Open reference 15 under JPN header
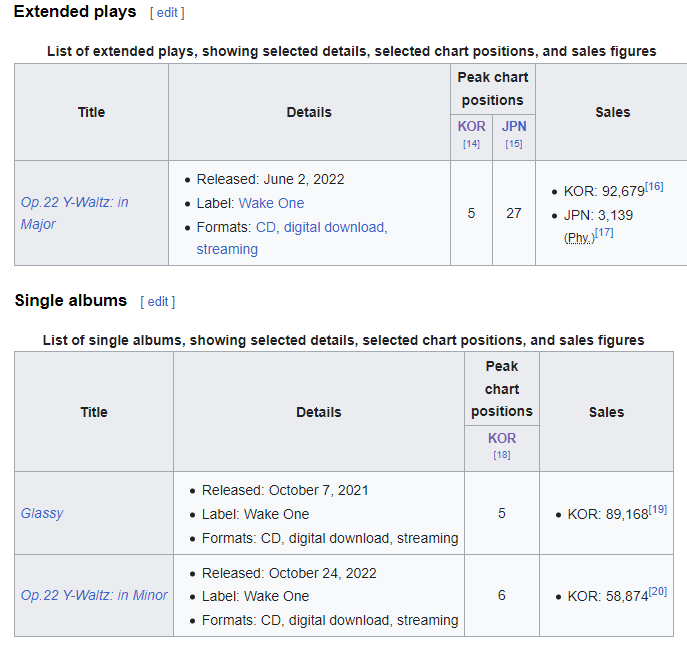 [514, 144]
